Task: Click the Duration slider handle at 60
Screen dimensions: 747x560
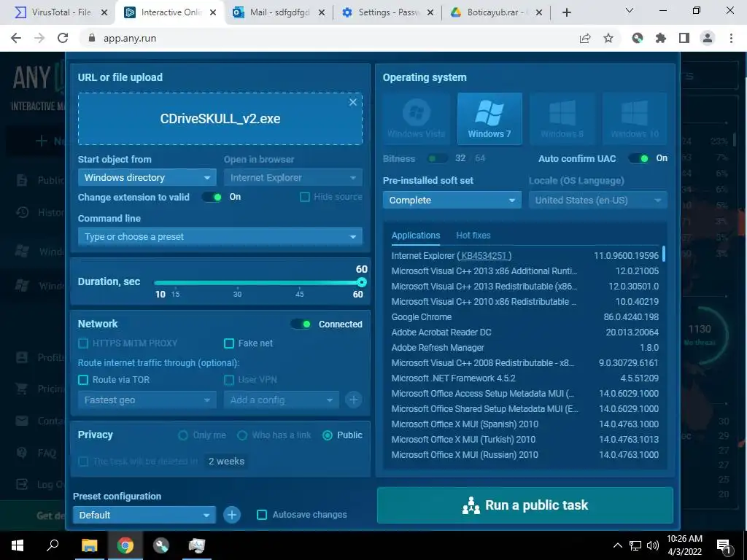Action: coord(362,282)
